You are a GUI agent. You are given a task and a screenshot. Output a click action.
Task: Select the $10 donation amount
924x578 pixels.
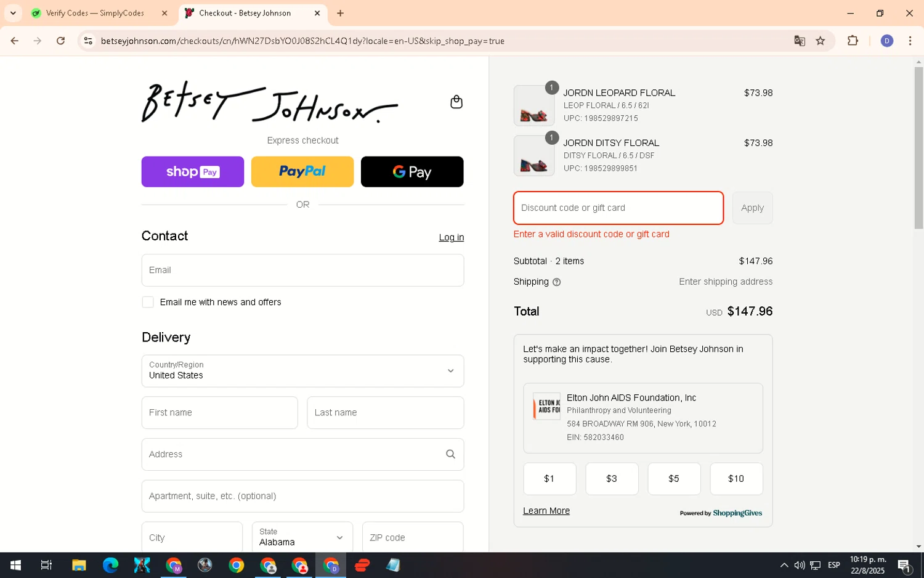pos(736,479)
